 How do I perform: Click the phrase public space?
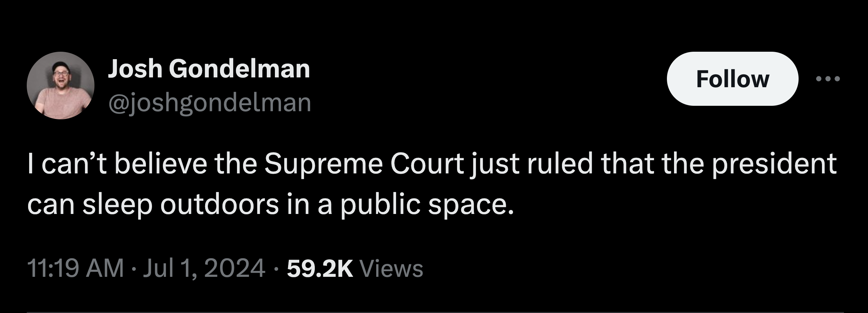point(427,205)
